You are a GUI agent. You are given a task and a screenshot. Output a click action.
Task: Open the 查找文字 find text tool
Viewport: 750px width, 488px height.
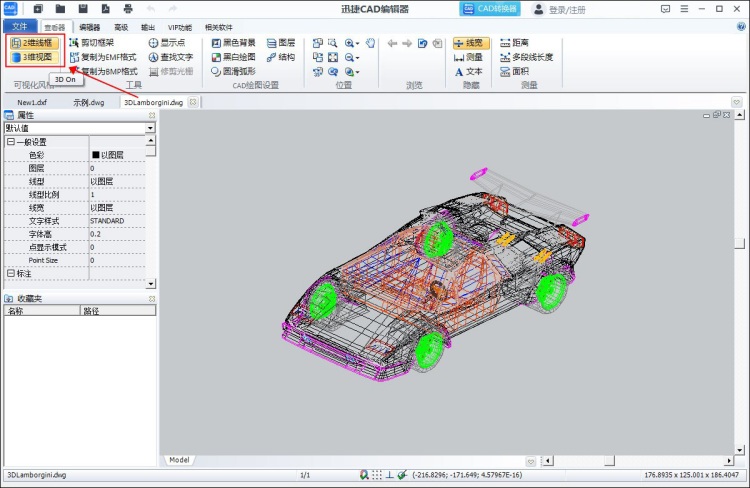point(171,57)
